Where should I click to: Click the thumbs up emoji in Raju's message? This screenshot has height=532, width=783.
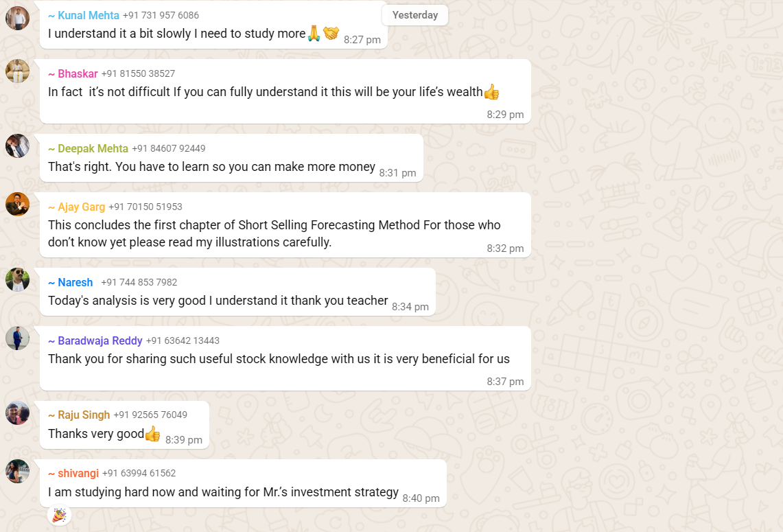coord(152,433)
